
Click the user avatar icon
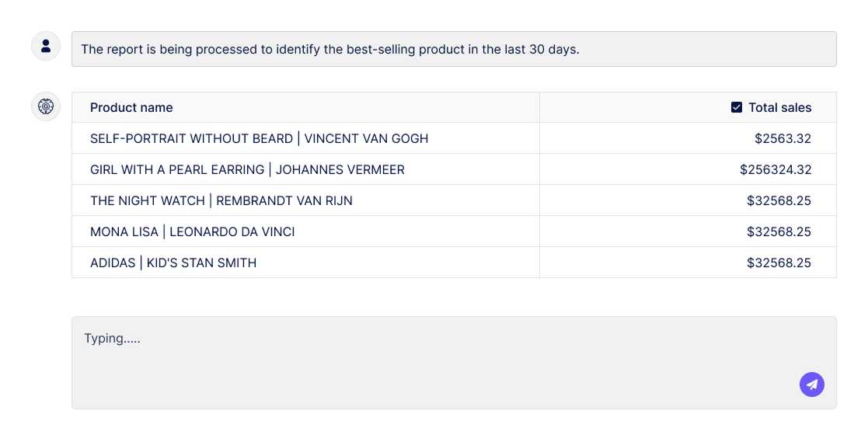click(46, 46)
